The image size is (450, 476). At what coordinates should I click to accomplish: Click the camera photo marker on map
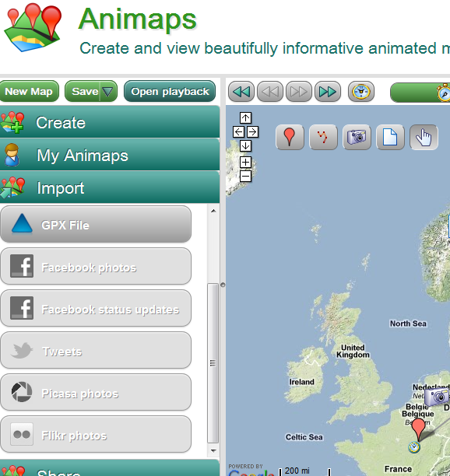437,396
